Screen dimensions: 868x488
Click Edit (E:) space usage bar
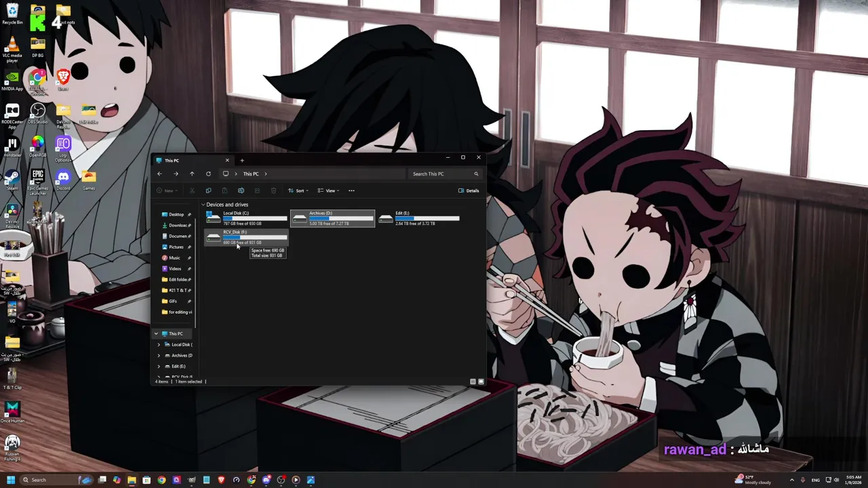point(427,218)
